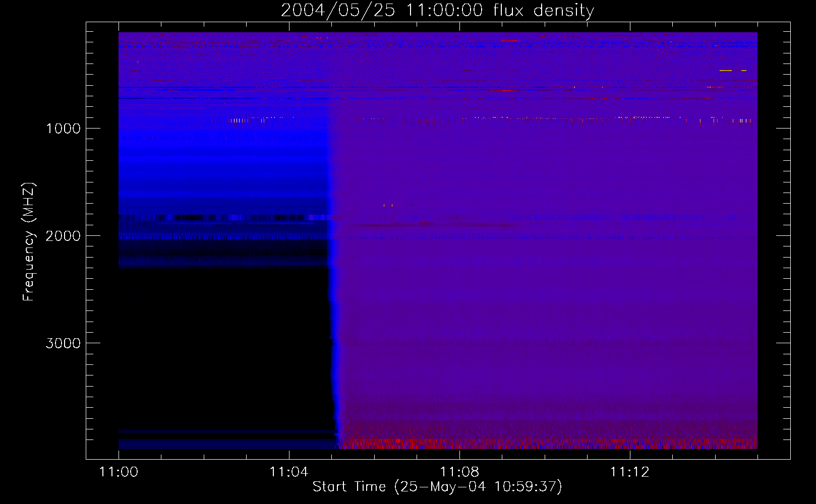This screenshot has width=816, height=504.
Task: Click the "Frequency (MHZ)" axis label
Action: [x=28, y=242]
